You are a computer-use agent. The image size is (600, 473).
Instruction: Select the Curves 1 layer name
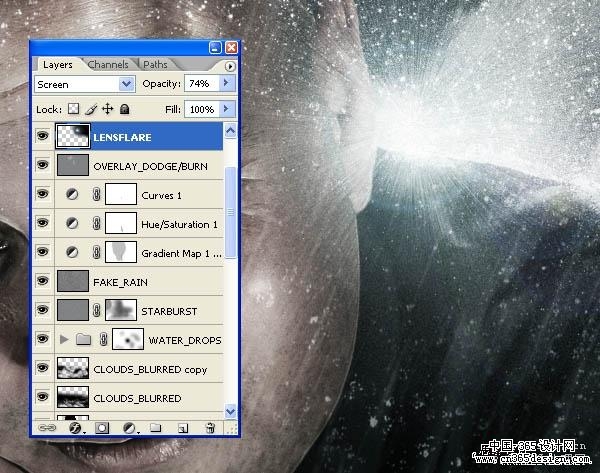pyautogui.click(x=161, y=196)
